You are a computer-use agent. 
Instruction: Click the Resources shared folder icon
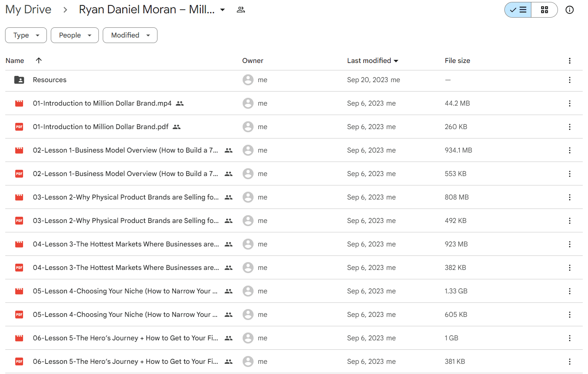[x=19, y=80]
